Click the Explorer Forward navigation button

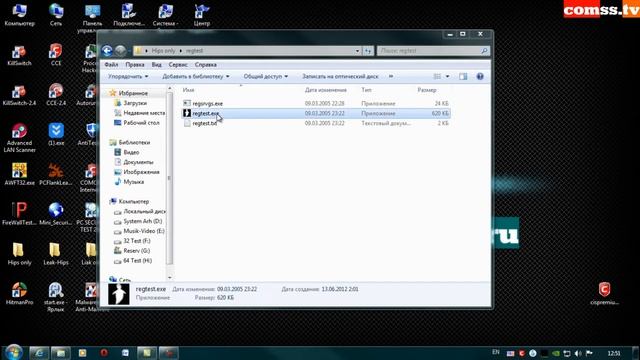coord(120,51)
